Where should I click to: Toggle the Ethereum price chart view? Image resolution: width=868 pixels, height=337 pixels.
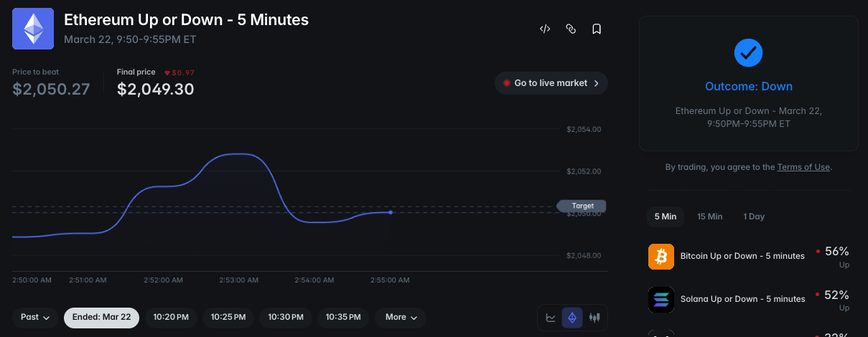pyautogui.click(x=572, y=317)
